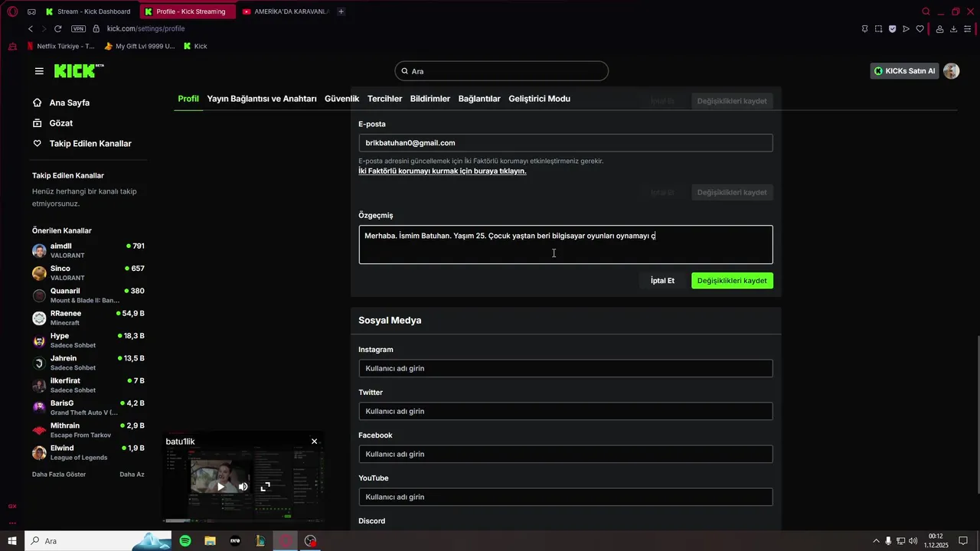Image resolution: width=980 pixels, height=551 pixels.
Task: Open File Explorer from the taskbar
Action: 210,541
